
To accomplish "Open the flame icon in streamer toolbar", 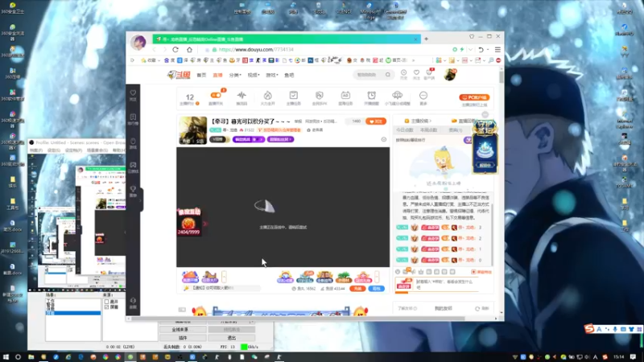I will coord(267,97).
